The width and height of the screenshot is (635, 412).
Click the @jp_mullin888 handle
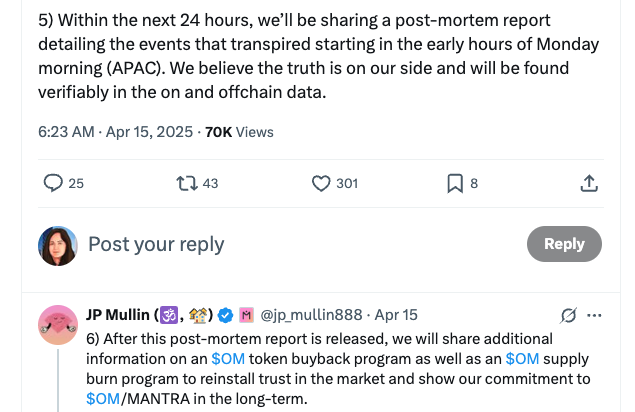314,315
